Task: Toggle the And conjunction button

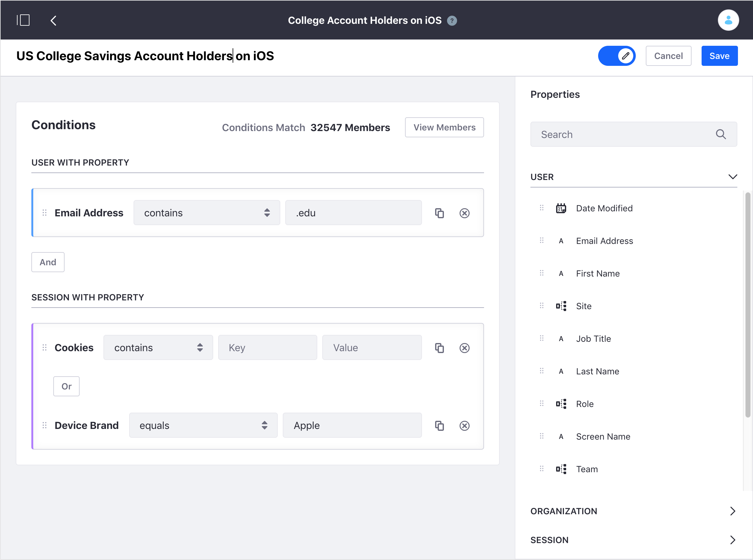Action: 48,262
